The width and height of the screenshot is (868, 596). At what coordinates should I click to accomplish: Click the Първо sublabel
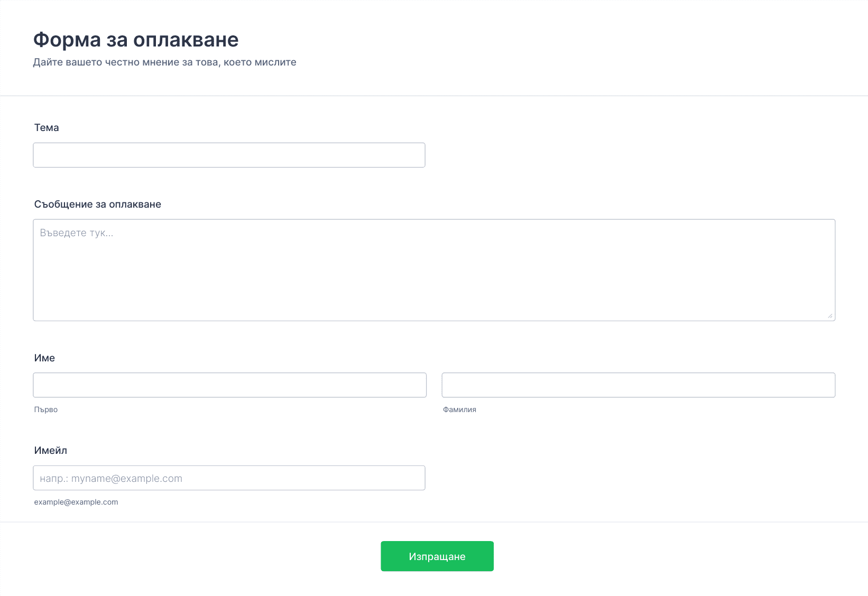pos(46,409)
